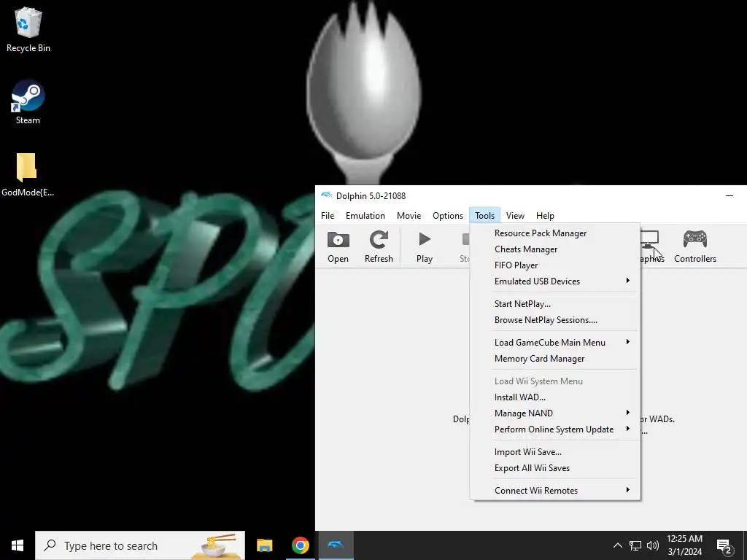
Task: Launch Google Chrome from the taskbar
Action: pyautogui.click(x=300, y=545)
